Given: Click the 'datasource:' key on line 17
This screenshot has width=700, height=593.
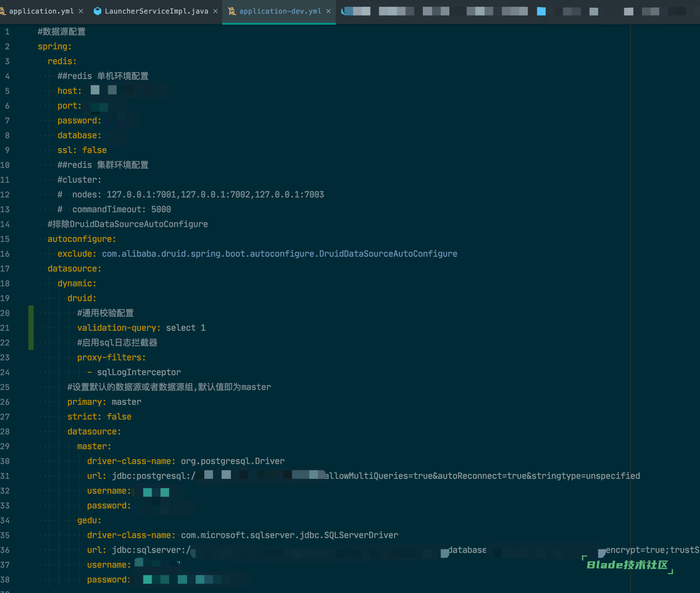Looking at the screenshot, I should pyautogui.click(x=74, y=269).
